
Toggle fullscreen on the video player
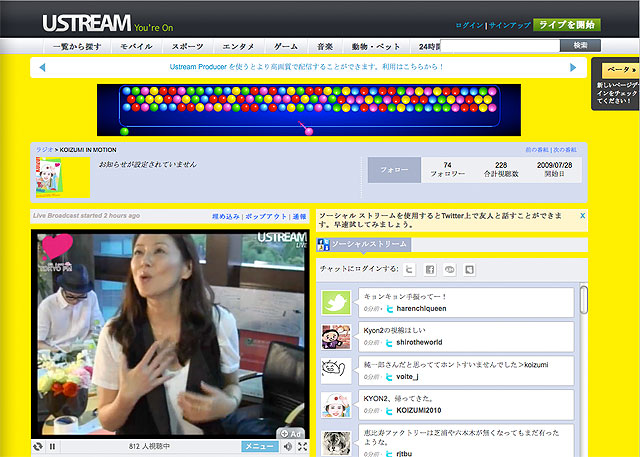[302, 446]
